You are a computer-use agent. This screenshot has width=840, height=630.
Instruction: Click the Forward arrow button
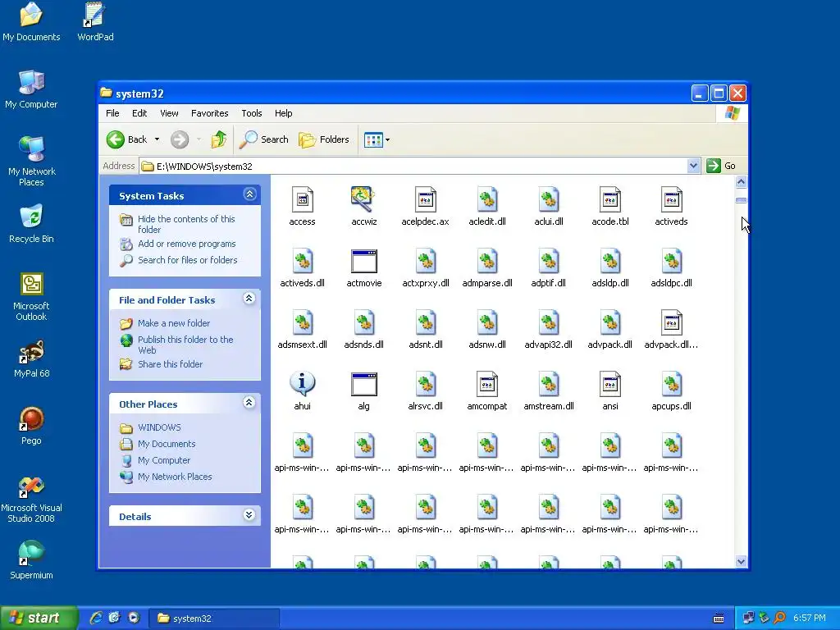[180, 139]
